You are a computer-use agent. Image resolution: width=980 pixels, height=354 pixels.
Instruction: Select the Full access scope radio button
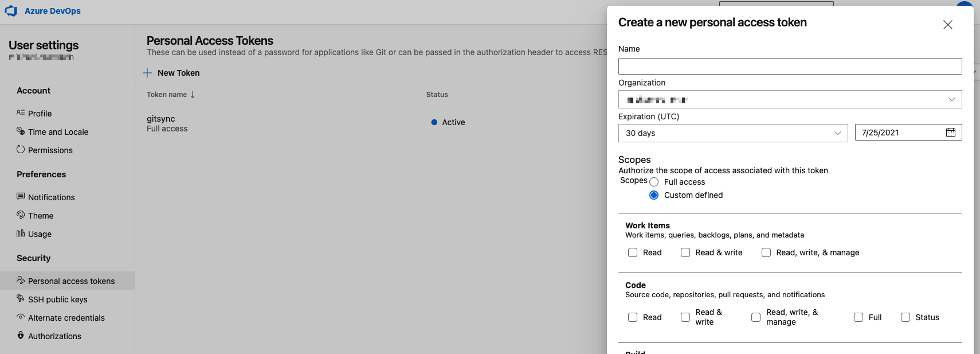click(x=654, y=182)
